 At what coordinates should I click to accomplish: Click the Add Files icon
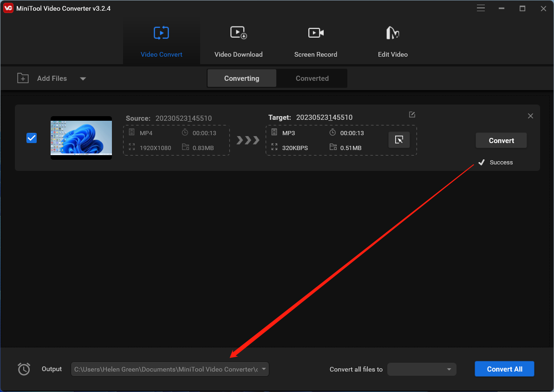pyautogui.click(x=22, y=78)
